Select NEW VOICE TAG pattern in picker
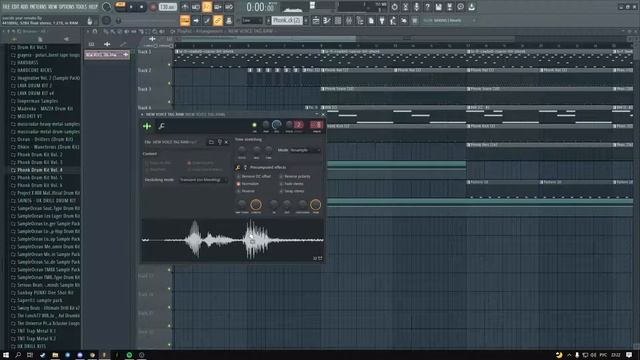Viewport: 640px width, 360px height. (x=107, y=55)
